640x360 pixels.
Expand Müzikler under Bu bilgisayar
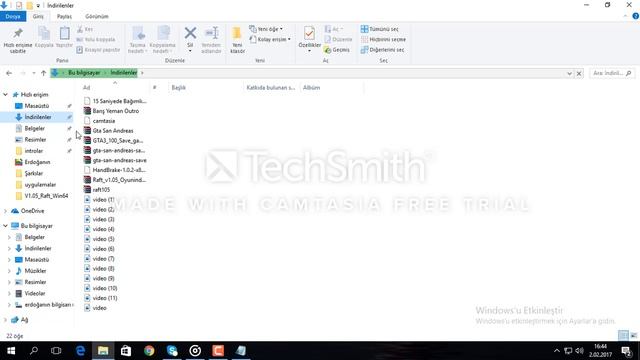[x=9, y=271]
